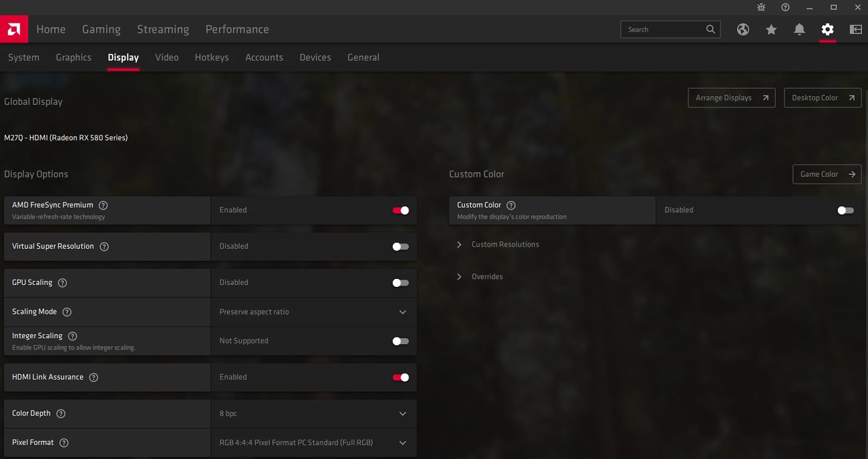The image size is (868, 459).
Task: Toggle the Integer Scaling switch
Action: [401, 341]
